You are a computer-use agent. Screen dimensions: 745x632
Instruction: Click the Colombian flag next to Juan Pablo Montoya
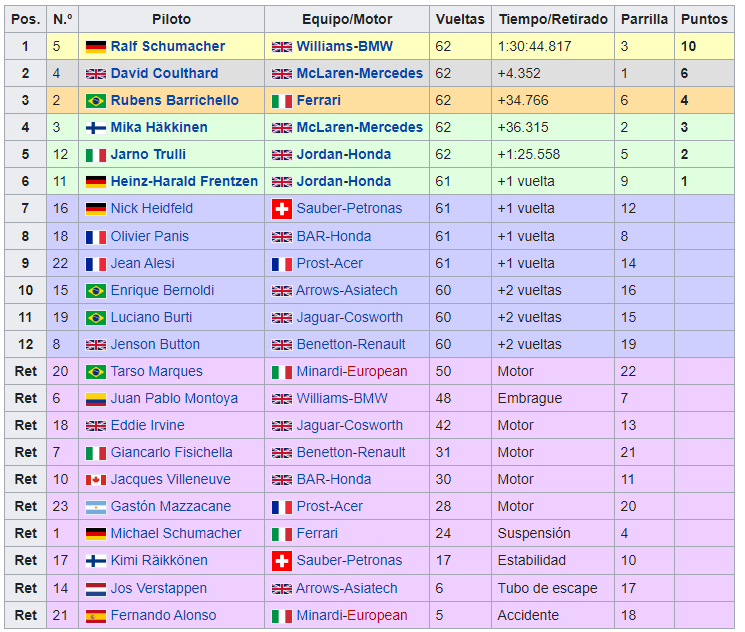click(96, 399)
